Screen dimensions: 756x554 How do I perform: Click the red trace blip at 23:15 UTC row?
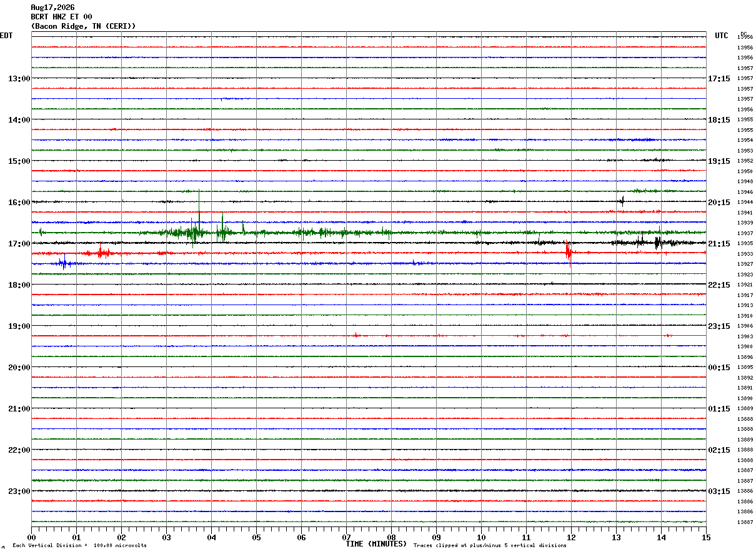(x=356, y=335)
